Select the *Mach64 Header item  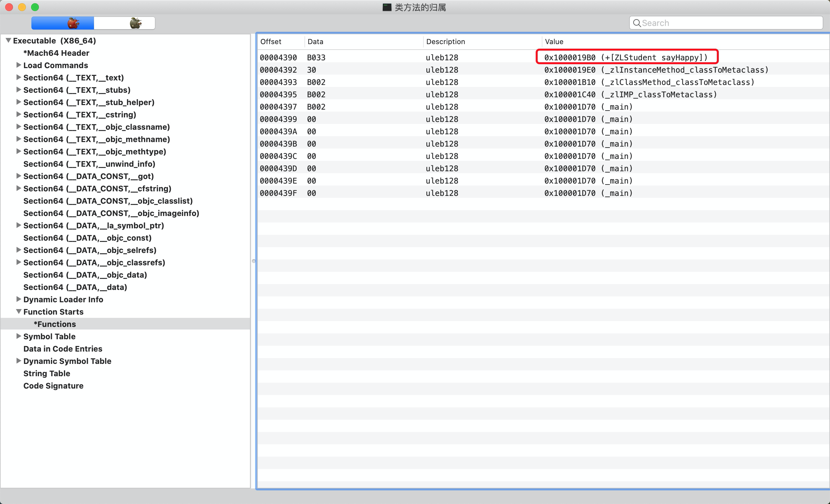56,53
